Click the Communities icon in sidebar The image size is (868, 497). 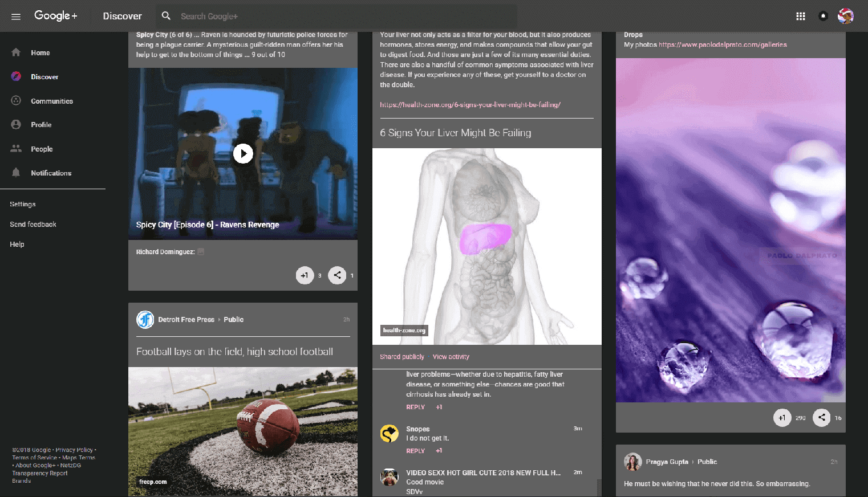[16, 101]
